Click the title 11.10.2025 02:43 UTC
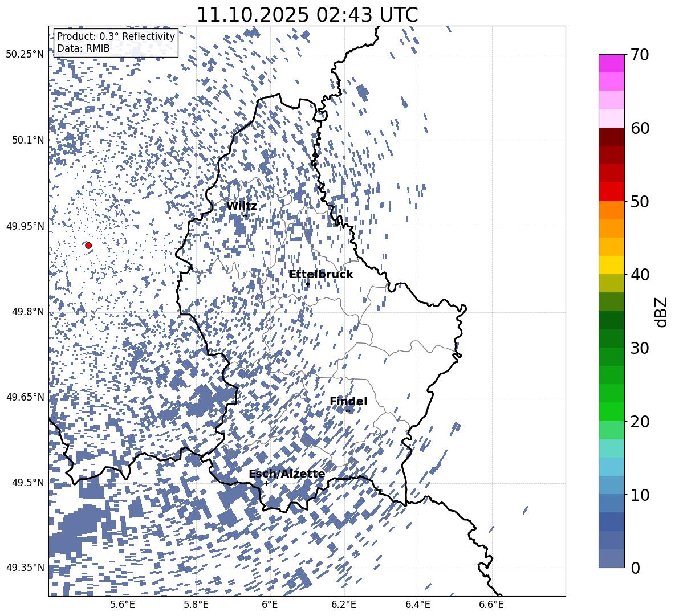The height and width of the screenshot is (616, 675). tap(307, 15)
